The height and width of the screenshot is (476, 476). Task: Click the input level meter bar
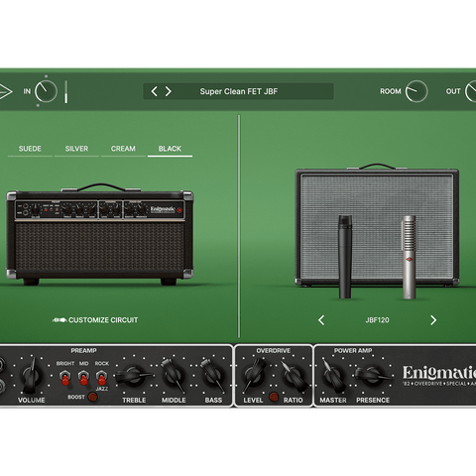66,91
